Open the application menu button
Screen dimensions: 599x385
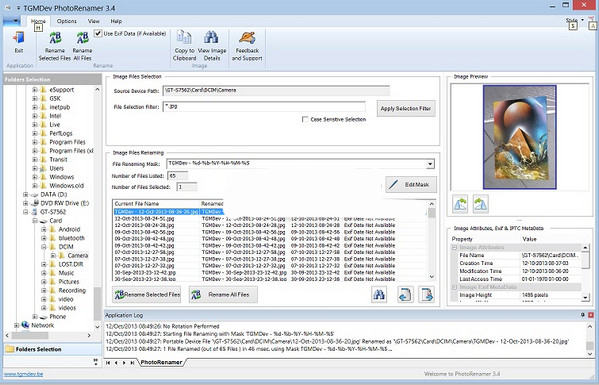[x=11, y=21]
